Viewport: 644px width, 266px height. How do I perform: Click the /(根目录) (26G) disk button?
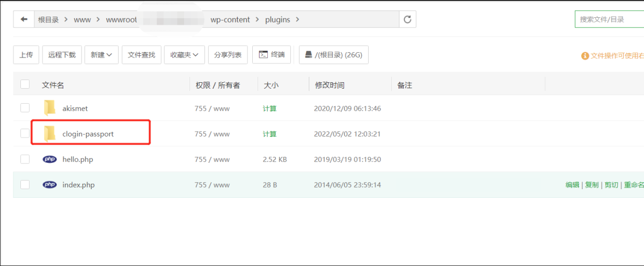(334, 55)
